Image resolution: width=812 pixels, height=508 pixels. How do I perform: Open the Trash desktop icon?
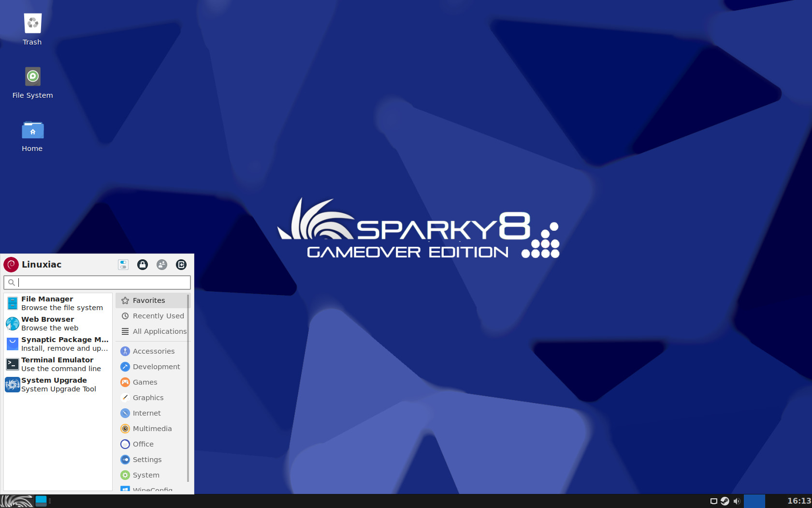(x=32, y=29)
